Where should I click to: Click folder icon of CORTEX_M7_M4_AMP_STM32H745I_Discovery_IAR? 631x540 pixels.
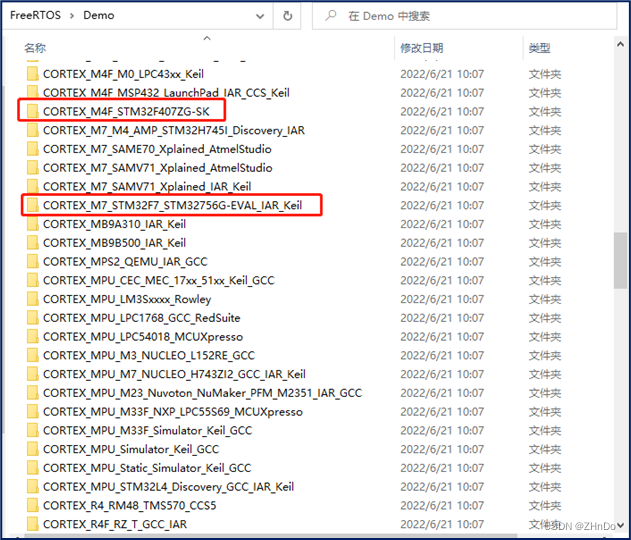33,130
